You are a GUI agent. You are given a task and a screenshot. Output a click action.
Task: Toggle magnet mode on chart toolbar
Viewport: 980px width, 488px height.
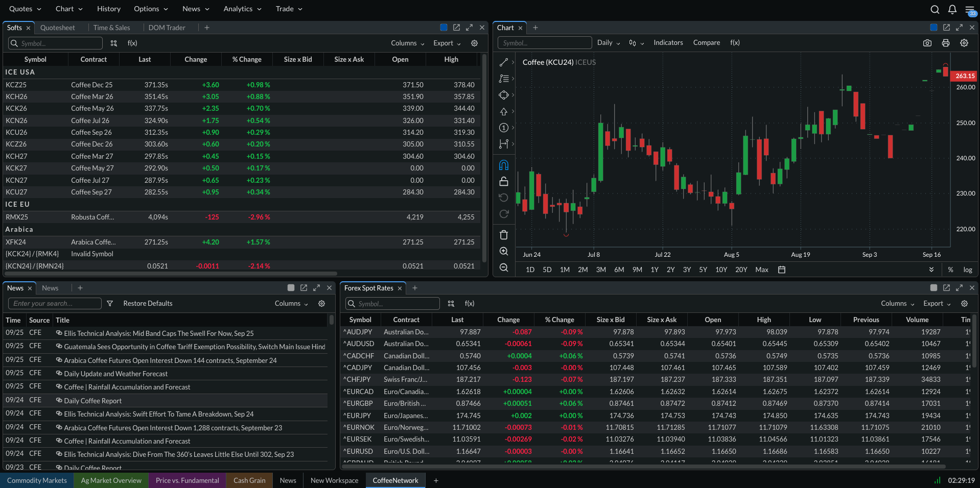click(x=504, y=165)
